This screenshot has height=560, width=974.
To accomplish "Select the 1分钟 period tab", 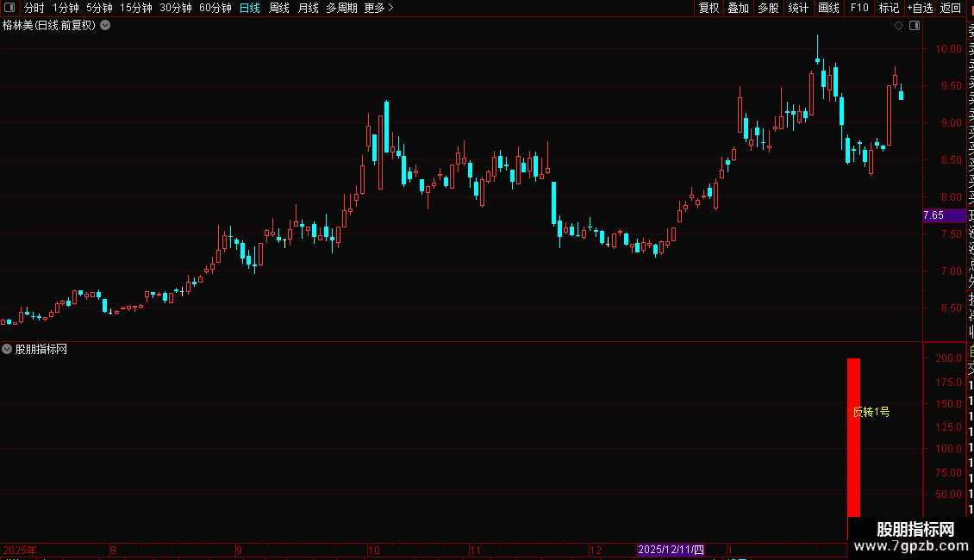I will click(x=66, y=8).
